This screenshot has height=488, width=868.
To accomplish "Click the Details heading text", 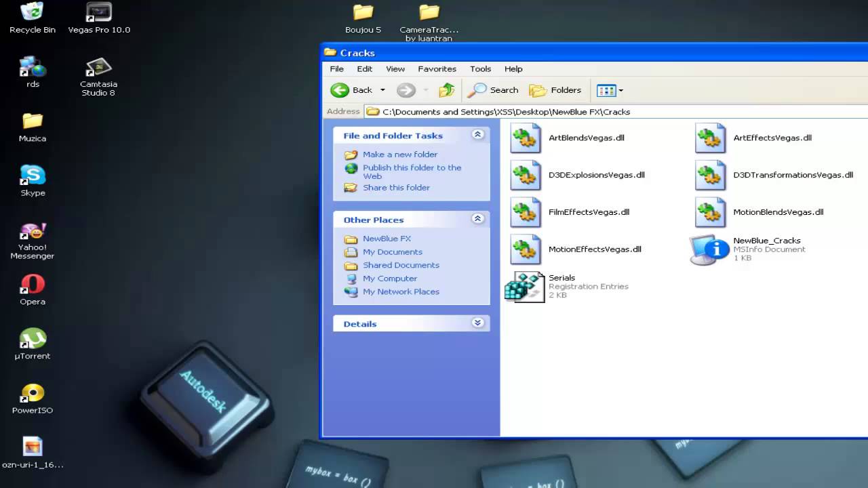I will coord(360,324).
